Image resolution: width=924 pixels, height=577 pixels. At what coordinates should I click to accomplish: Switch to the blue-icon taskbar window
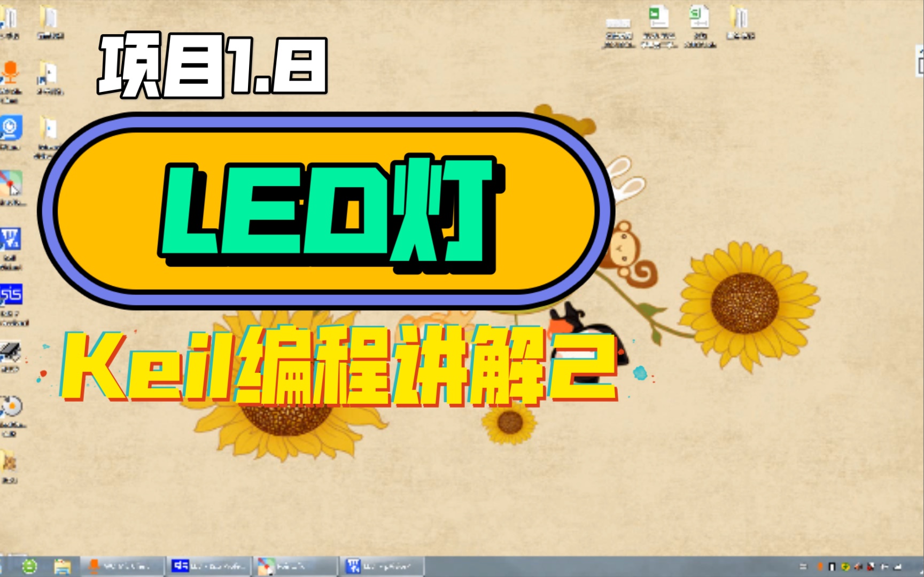pos(209,566)
